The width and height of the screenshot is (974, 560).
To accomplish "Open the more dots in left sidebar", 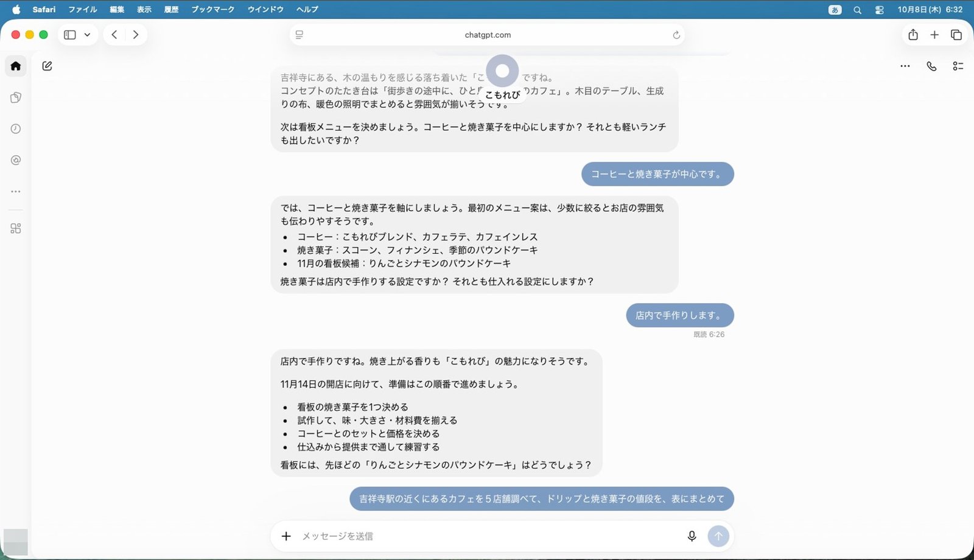I will (x=16, y=191).
